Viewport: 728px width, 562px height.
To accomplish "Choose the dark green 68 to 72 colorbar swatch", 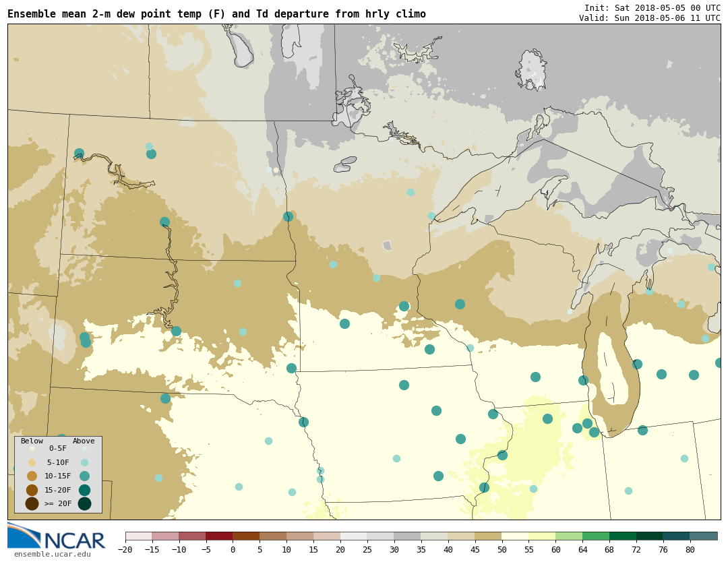I will pos(623,536).
